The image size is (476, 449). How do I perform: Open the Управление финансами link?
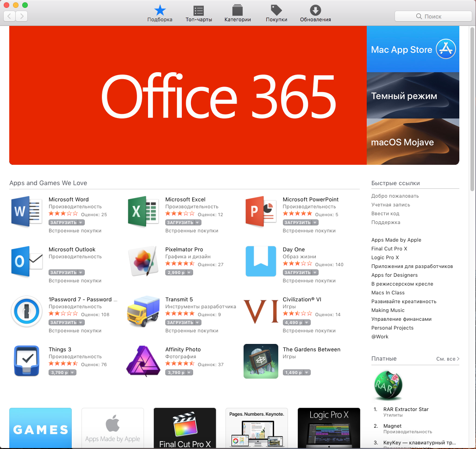(x=401, y=319)
